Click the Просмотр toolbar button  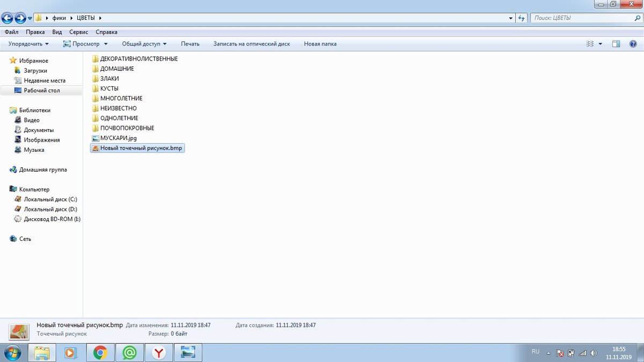point(81,44)
